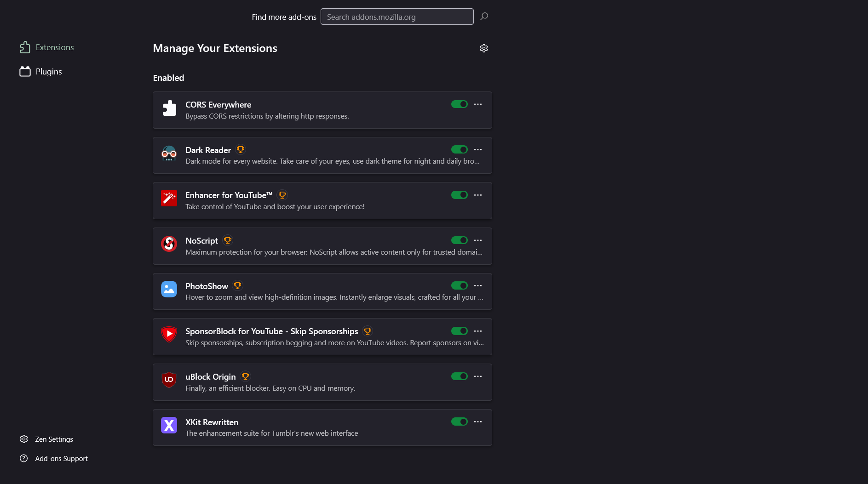868x484 pixels.
Task: Click the recommended badge beside Dark Reader
Action: [x=240, y=150]
